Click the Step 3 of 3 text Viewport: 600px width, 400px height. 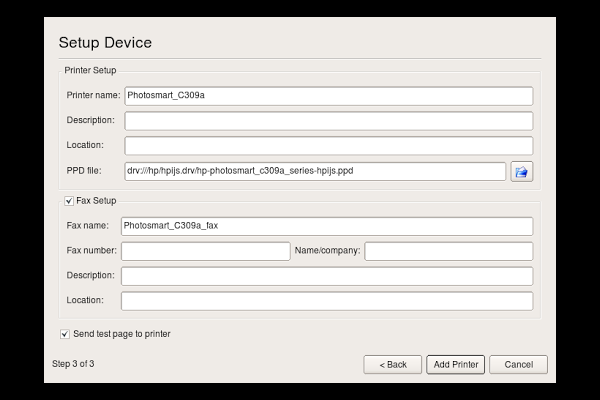click(x=73, y=364)
